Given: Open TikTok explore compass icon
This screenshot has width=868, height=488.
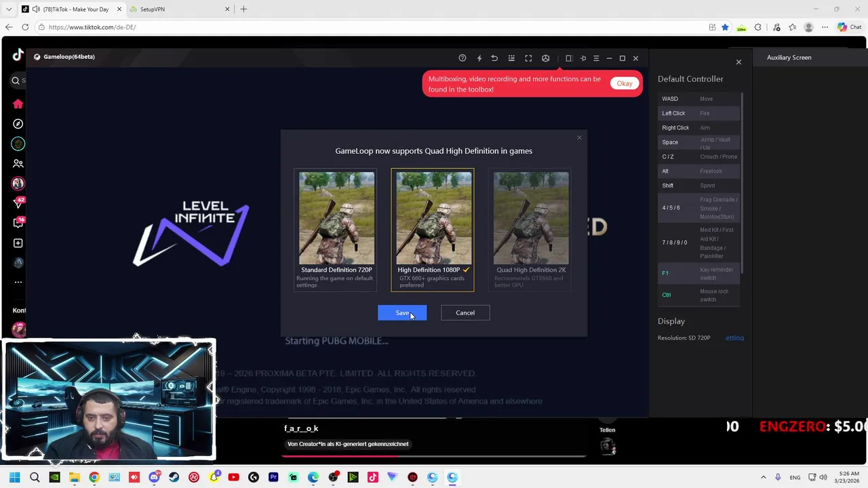Looking at the screenshot, I should [18, 124].
